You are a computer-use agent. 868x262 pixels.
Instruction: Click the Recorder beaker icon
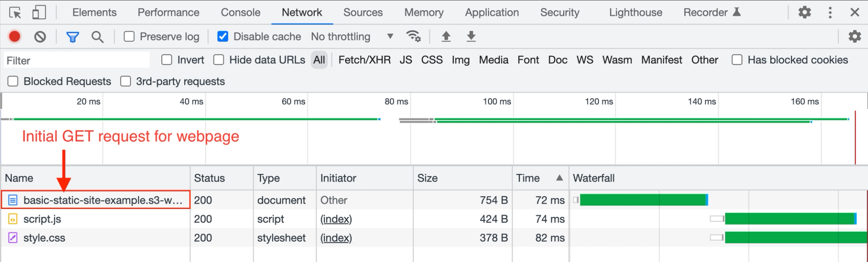[736, 12]
